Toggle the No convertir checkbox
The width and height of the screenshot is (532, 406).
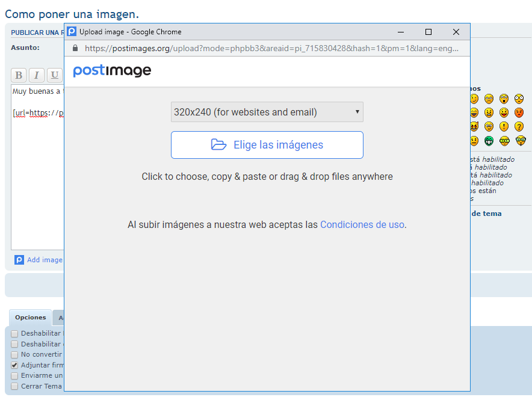(x=14, y=355)
